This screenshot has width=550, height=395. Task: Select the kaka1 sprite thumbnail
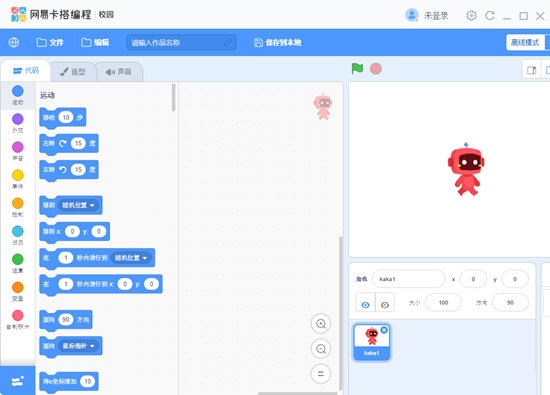click(x=371, y=342)
